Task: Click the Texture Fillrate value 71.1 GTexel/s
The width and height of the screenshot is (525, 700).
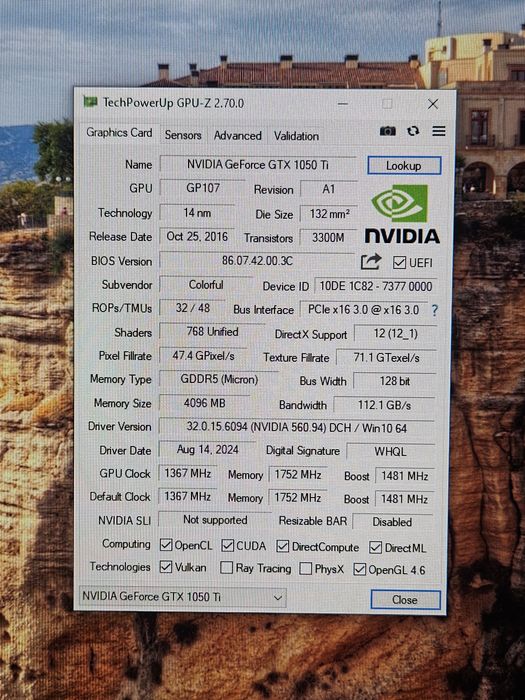Action: (x=386, y=358)
